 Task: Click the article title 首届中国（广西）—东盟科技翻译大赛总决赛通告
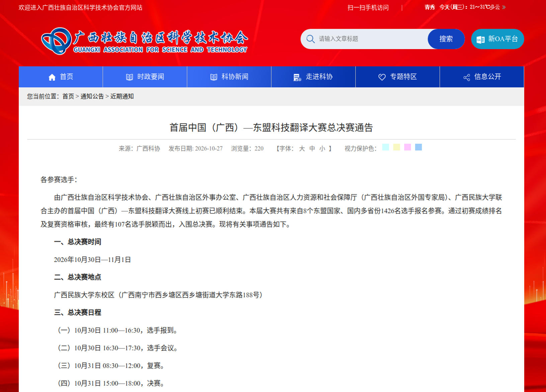click(x=271, y=128)
